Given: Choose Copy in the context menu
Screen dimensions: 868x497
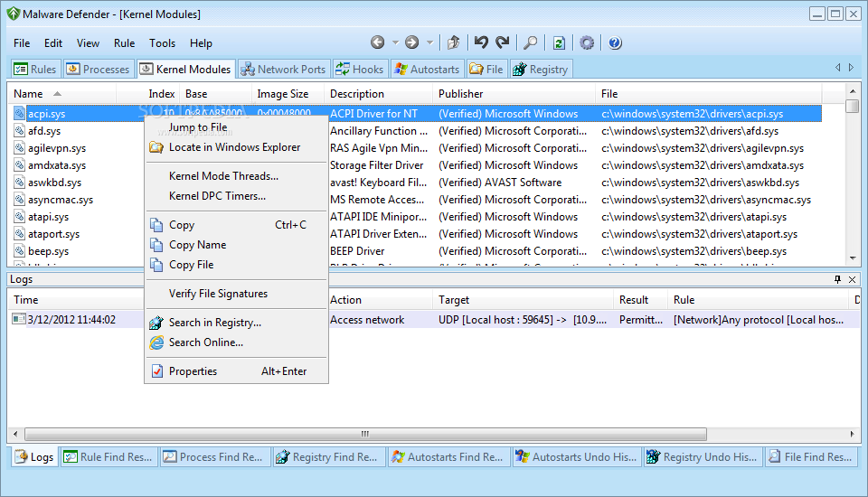Looking at the screenshot, I should tap(236, 225).
